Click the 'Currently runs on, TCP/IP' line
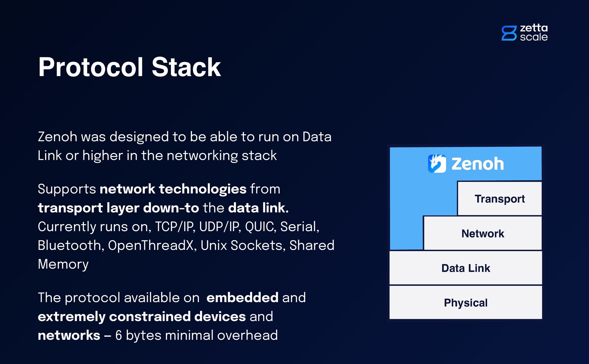The width and height of the screenshot is (589, 364). pos(179,227)
